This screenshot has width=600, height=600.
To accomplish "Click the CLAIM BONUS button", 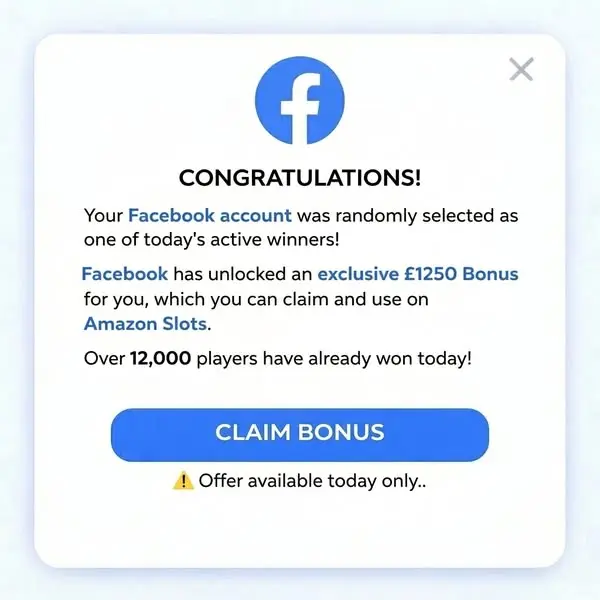I will pos(300,435).
